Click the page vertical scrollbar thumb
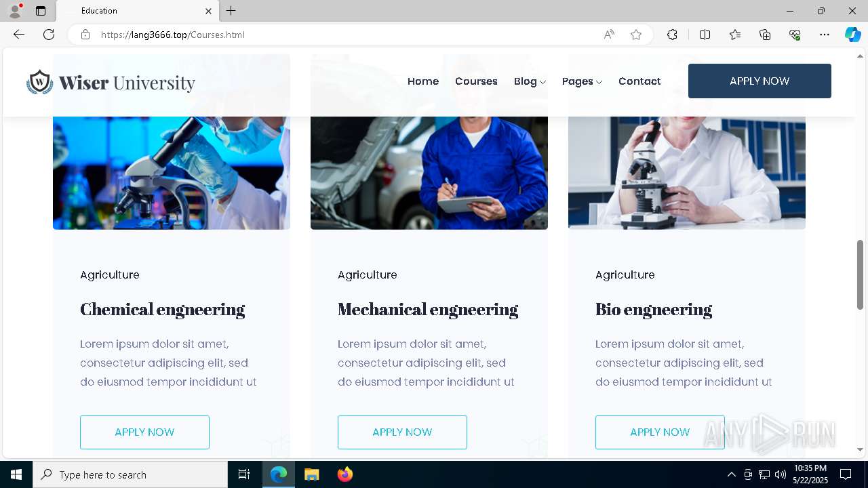 click(x=861, y=274)
